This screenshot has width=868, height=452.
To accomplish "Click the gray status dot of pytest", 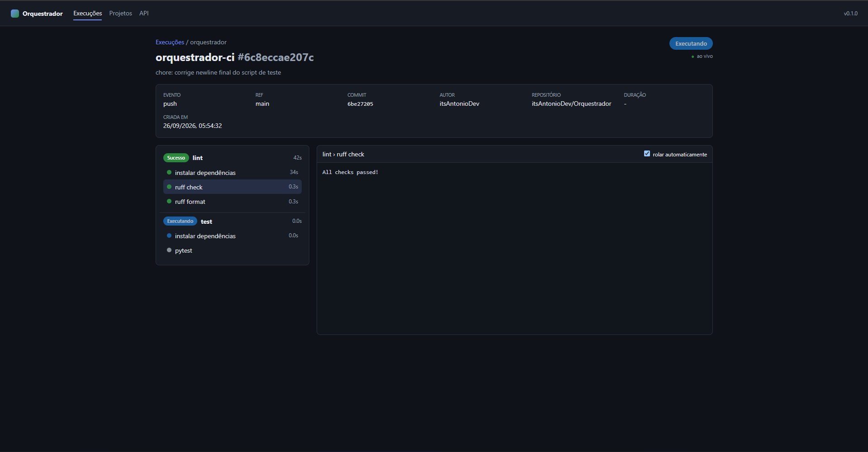I will 169,250.
